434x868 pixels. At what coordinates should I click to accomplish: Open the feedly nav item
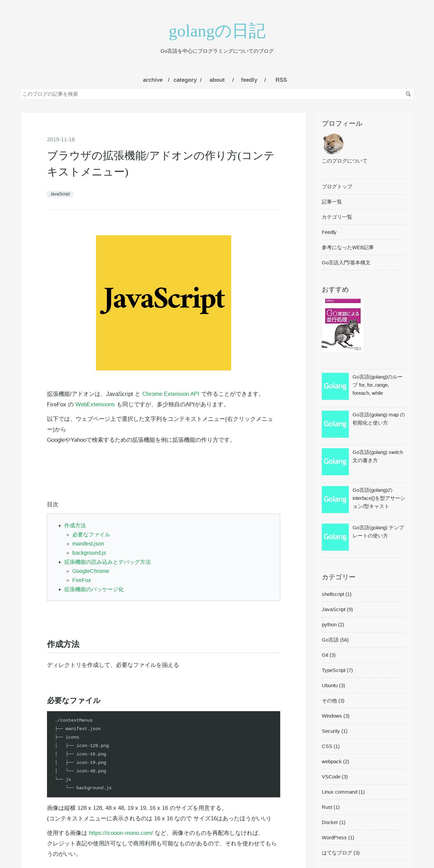(x=249, y=80)
